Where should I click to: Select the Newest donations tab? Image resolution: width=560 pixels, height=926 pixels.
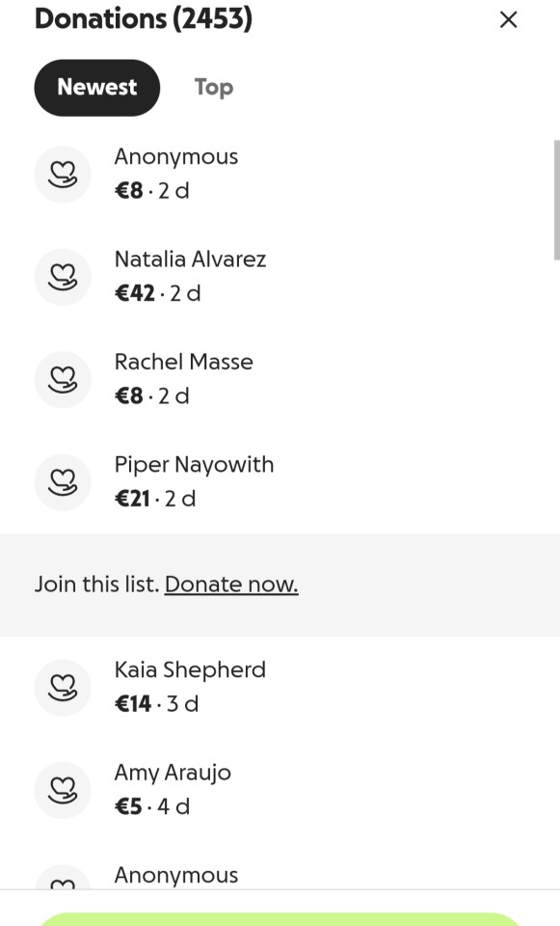(96, 88)
